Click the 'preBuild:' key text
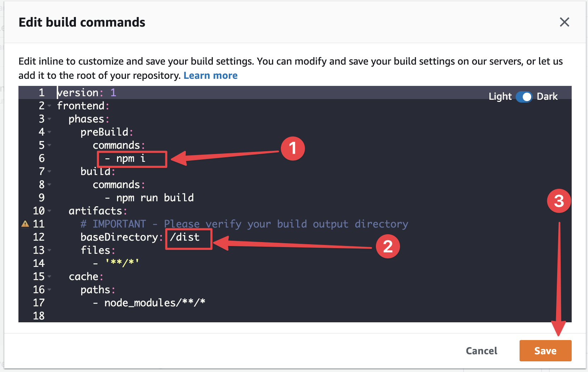 [107, 132]
